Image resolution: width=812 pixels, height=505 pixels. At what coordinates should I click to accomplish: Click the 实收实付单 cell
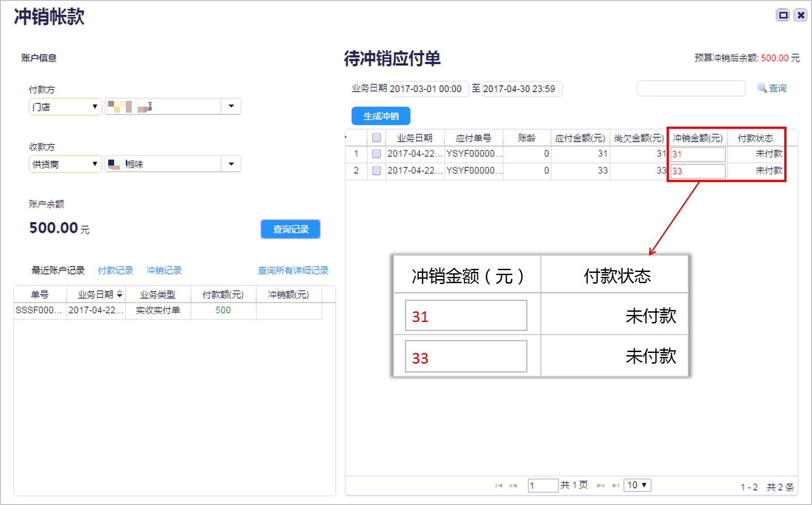[x=157, y=310]
